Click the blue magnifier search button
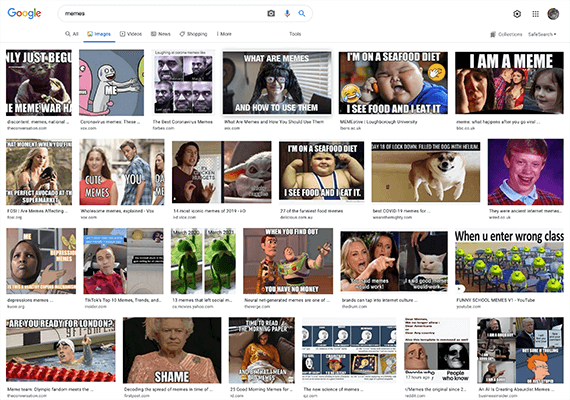The height and width of the screenshot is (400, 570). click(302, 13)
